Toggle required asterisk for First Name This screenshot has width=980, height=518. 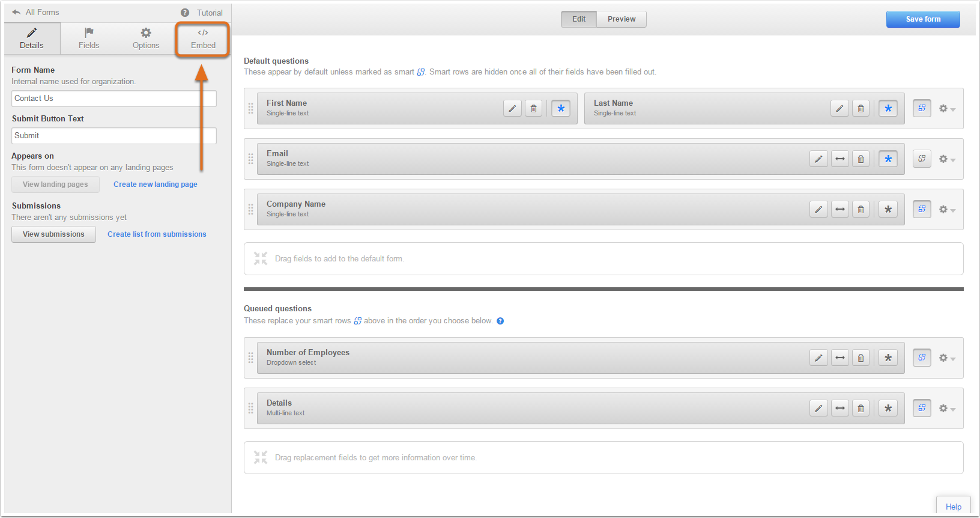click(x=561, y=109)
